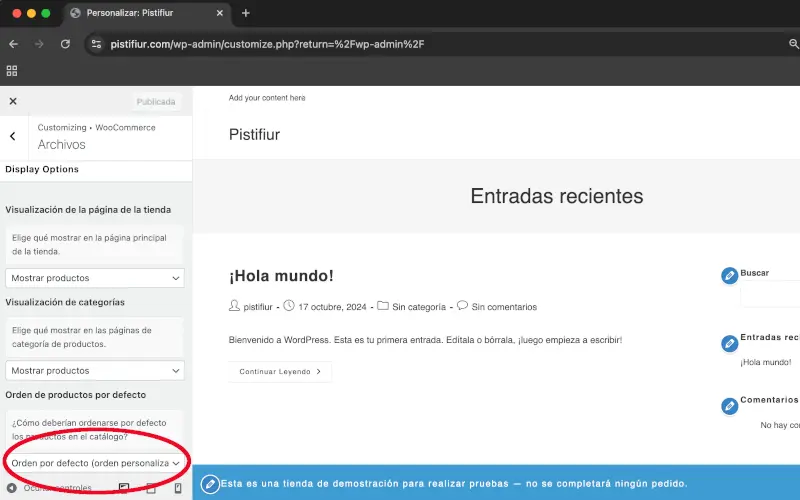Click the Display Options heading
The image size is (800, 500).
point(42,169)
